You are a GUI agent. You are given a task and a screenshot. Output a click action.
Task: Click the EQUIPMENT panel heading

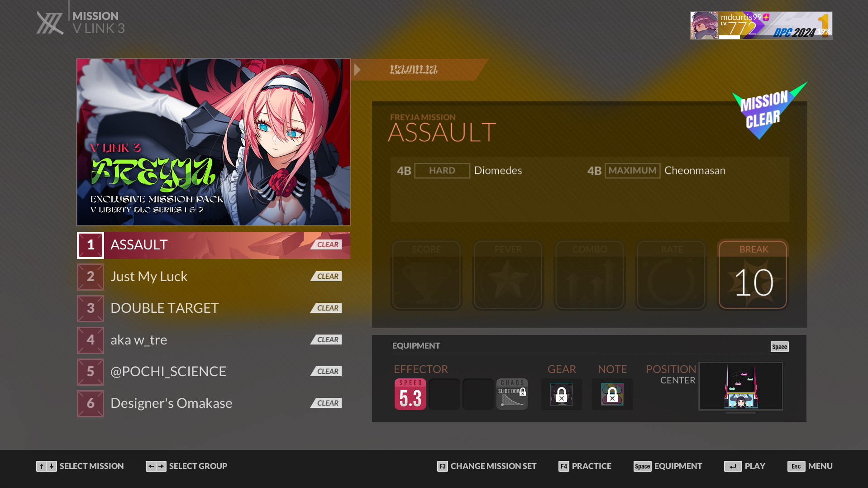[x=416, y=346]
